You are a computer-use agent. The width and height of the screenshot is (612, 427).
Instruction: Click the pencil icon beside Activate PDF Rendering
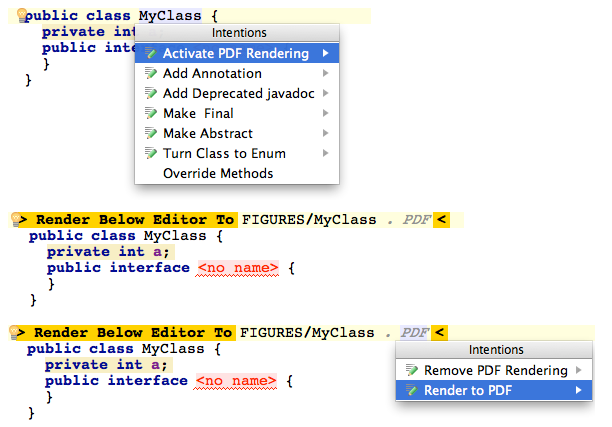point(151,53)
